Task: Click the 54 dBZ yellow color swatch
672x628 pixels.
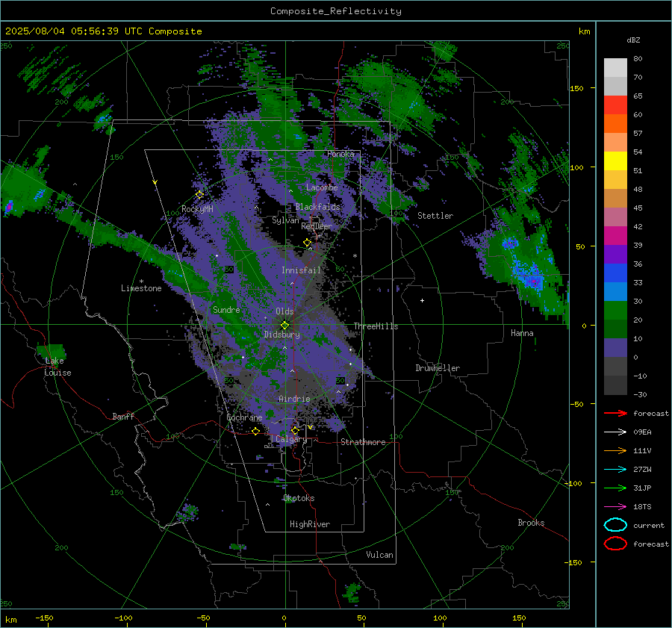Action: 615,161
